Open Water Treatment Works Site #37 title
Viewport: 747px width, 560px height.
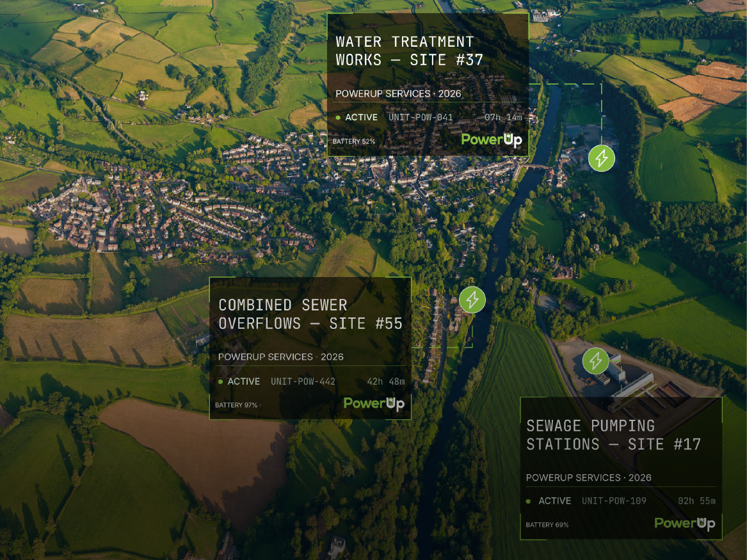point(409,51)
